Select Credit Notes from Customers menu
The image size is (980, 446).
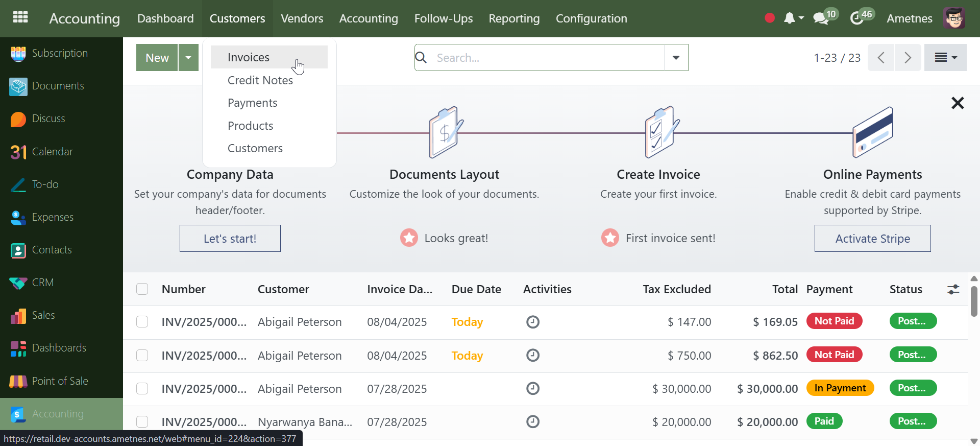tap(260, 80)
